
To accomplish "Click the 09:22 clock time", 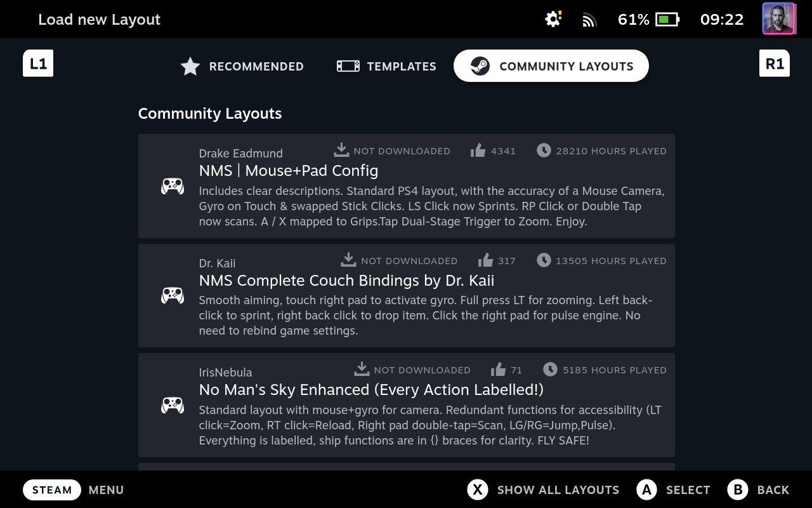I will coord(722,20).
